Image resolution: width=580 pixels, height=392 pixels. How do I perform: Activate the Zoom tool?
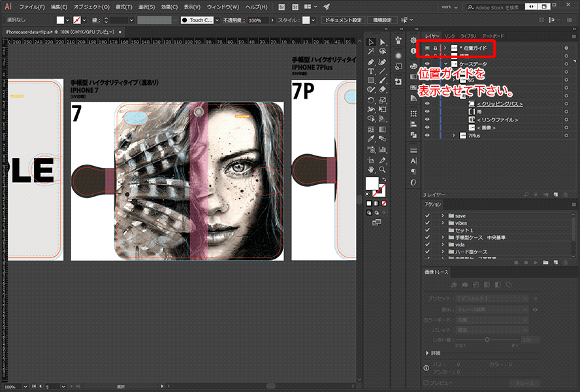point(383,169)
